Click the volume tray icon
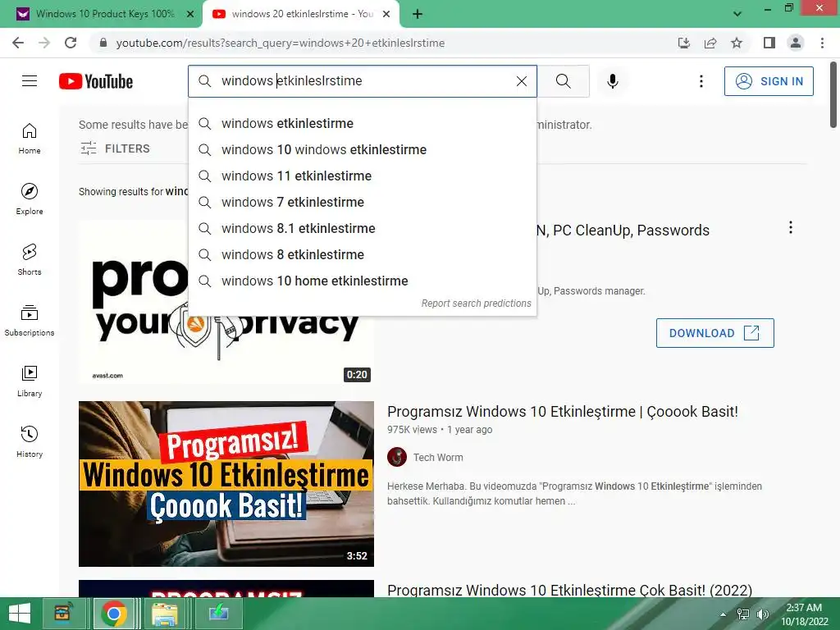The width and height of the screenshot is (840, 630). coord(762,614)
